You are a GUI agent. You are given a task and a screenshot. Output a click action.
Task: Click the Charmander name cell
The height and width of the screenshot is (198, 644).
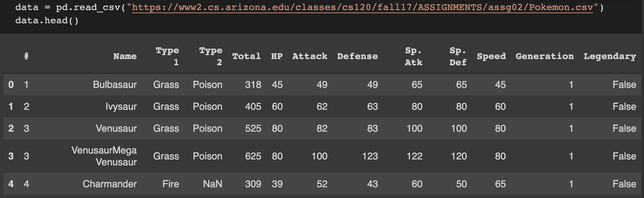[x=109, y=184]
